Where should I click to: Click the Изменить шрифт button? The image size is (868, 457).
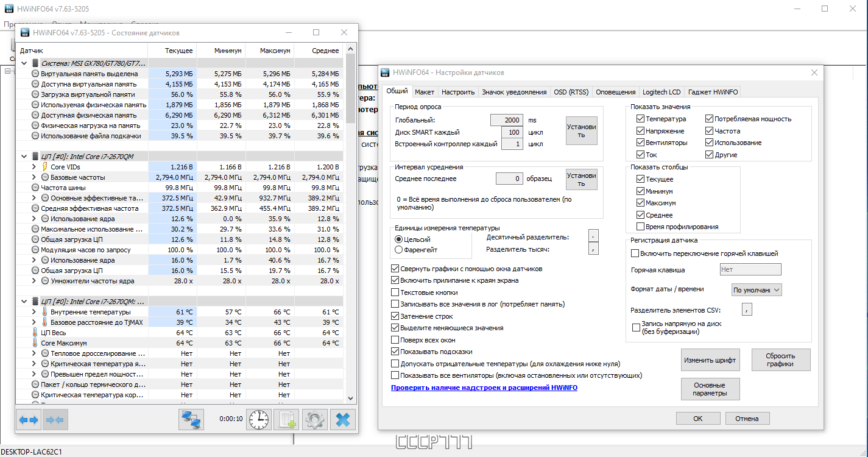(710, 360)
